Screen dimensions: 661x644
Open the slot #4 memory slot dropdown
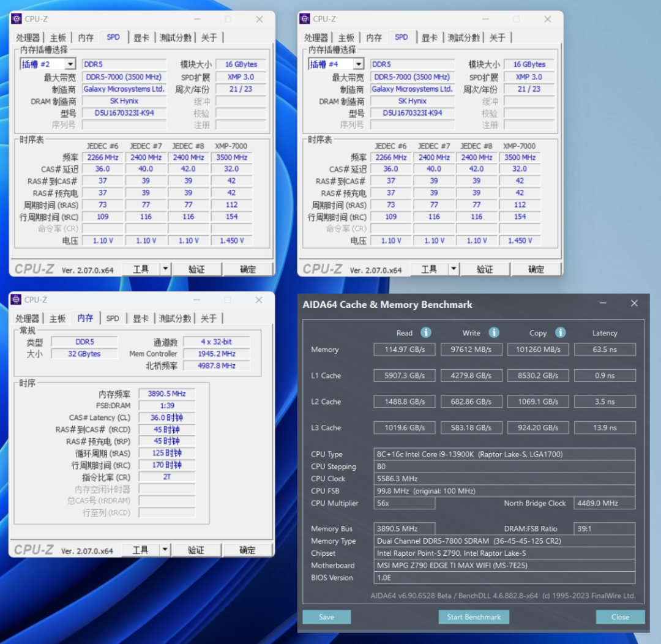pyautogui.click(x=358, y=64)
